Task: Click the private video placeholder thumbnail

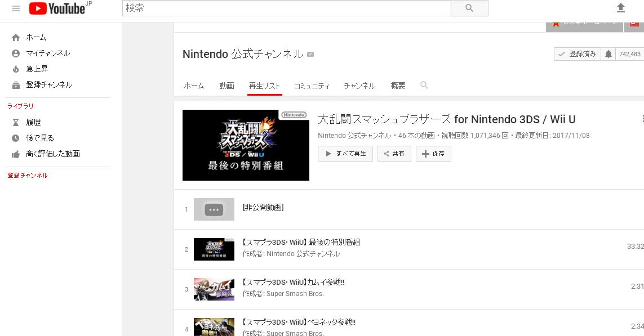Action: pos(214,209)
